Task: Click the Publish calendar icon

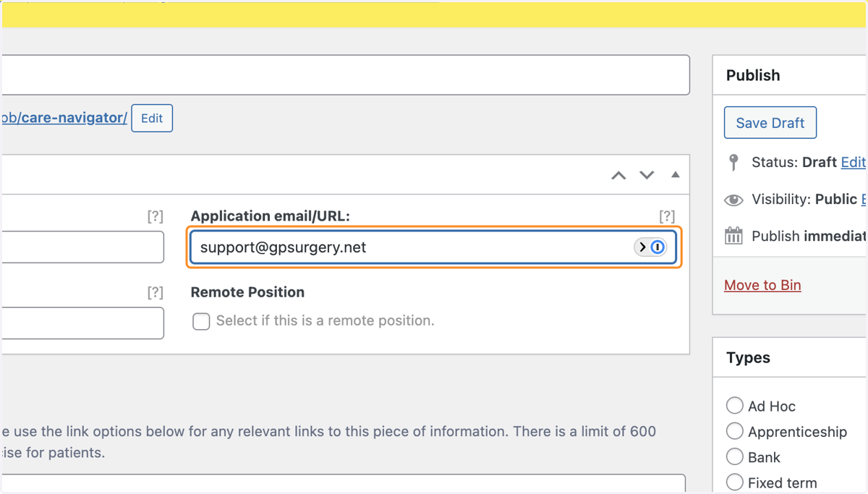Action: pos(733,236)
